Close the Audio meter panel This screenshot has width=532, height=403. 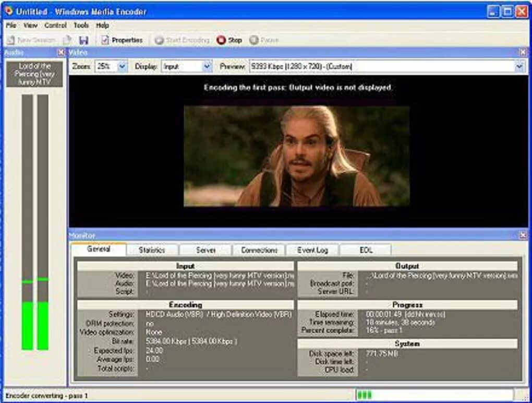coord(61,53)
